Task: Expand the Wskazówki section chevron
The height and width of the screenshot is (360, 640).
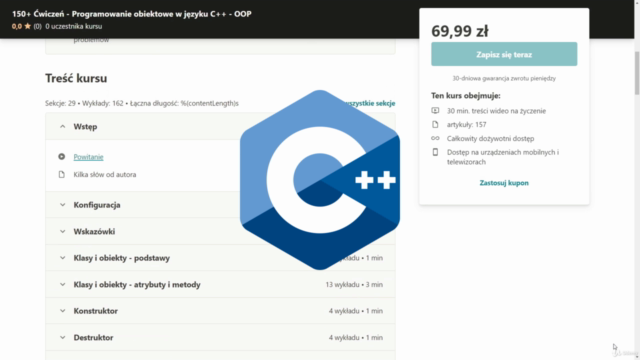Action: (62, 231)
